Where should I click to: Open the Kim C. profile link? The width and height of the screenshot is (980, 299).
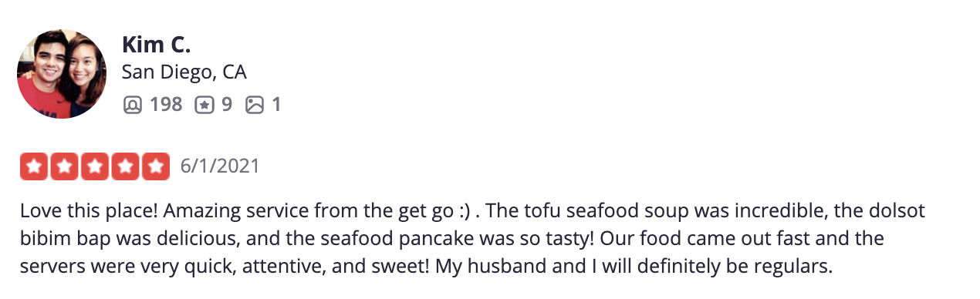(157, 45)
